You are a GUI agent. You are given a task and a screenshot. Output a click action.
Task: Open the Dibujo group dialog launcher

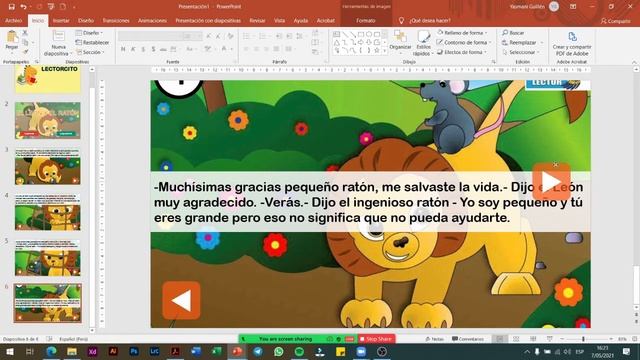[493, 62]
